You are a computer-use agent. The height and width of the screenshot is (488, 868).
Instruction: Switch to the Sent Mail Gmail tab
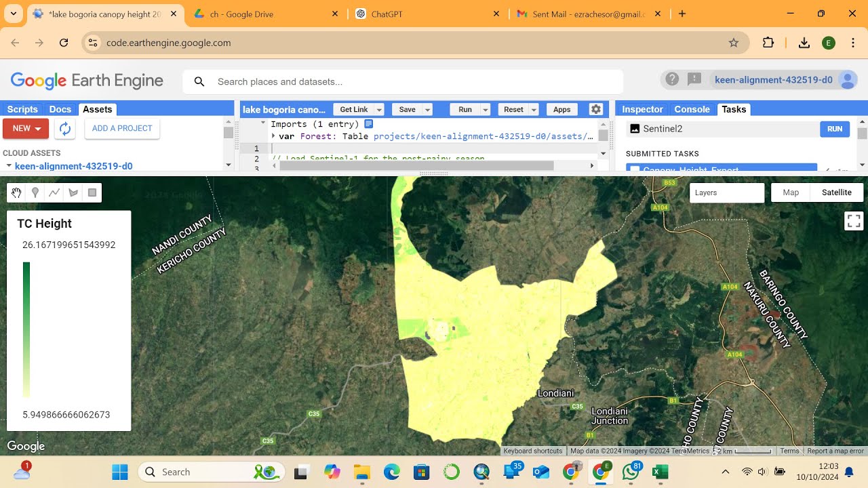click(587, 14)
